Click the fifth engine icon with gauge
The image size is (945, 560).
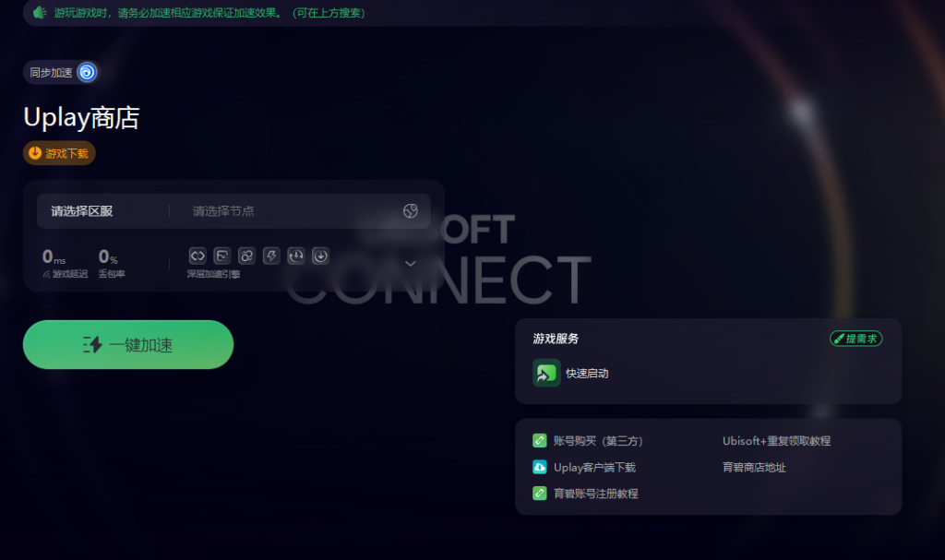[x=296, y=256]
